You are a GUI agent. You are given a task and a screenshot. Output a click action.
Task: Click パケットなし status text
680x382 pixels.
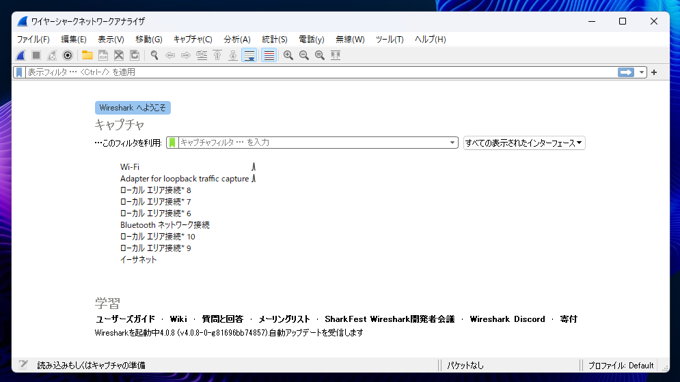coord(465,366)
